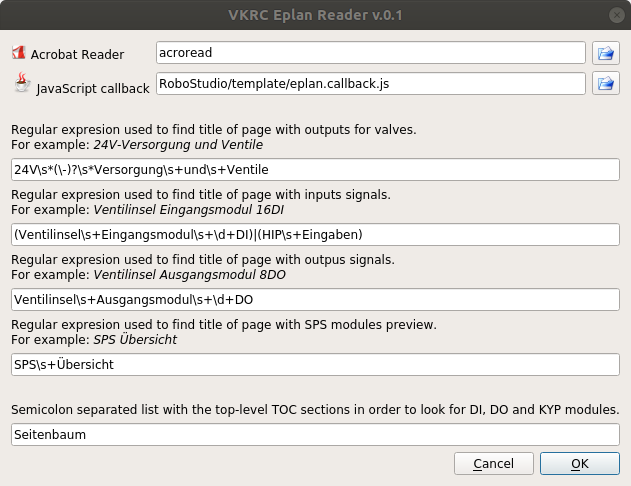Close the VKRC Eplan Reader dialog
This screenshot has width=631, height=486.
tap(617, 15)
